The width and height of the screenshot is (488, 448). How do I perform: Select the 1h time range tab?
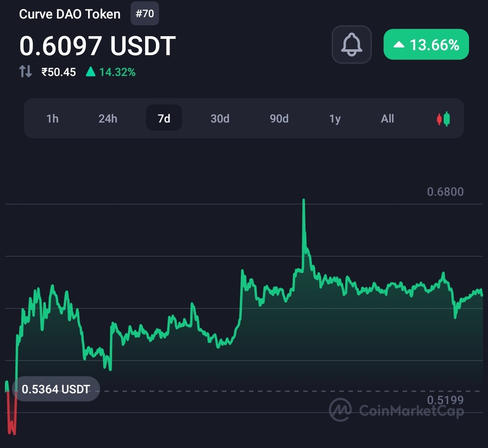coord(52,118)
